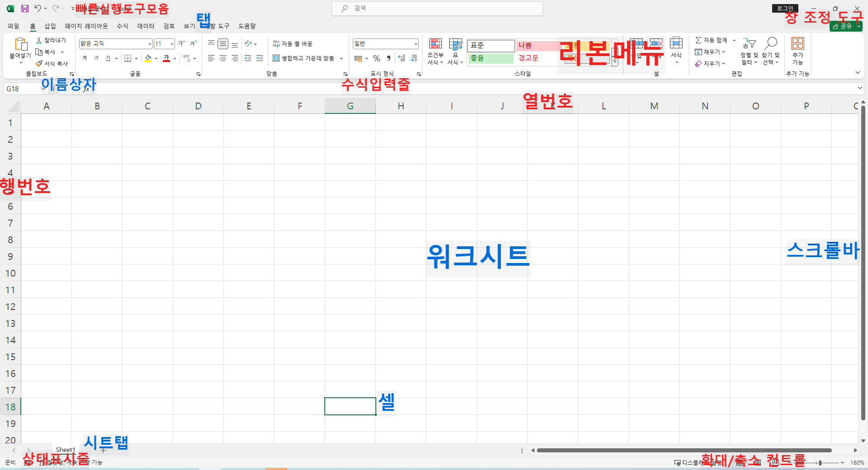
Task: Open Find & Select (찾기 및 선택)
Action: click(770, 52)
